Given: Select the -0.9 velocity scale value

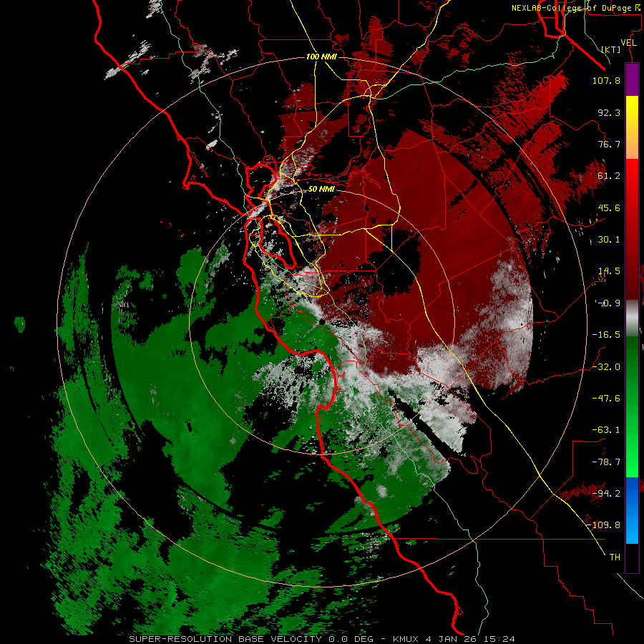Looking at the screenshot, I should click(x=609, y=303).
